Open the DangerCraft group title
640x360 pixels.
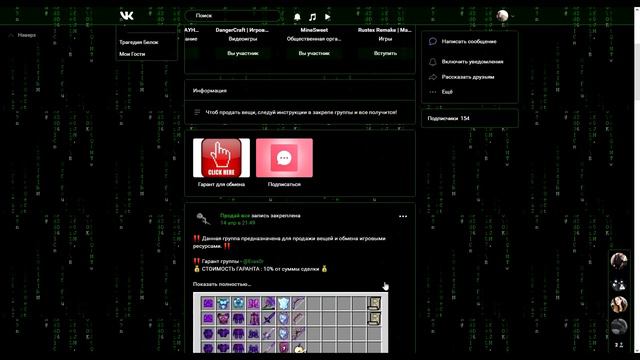[x=242, y=30]
